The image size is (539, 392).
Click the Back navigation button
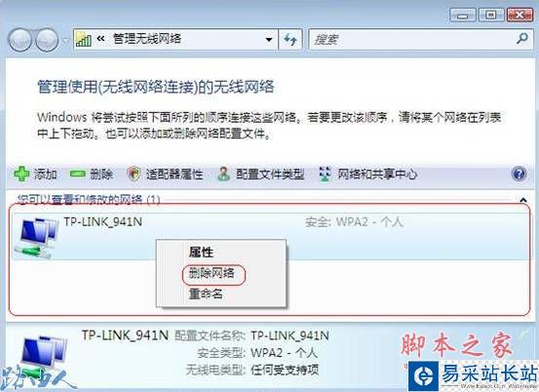pyautogui.click(x=21, y=40)
